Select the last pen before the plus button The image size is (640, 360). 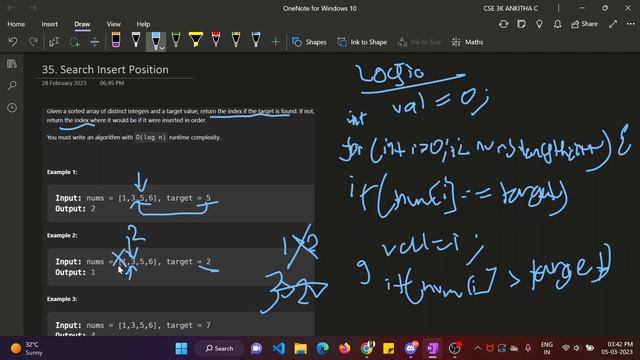[x=256, y=40]
